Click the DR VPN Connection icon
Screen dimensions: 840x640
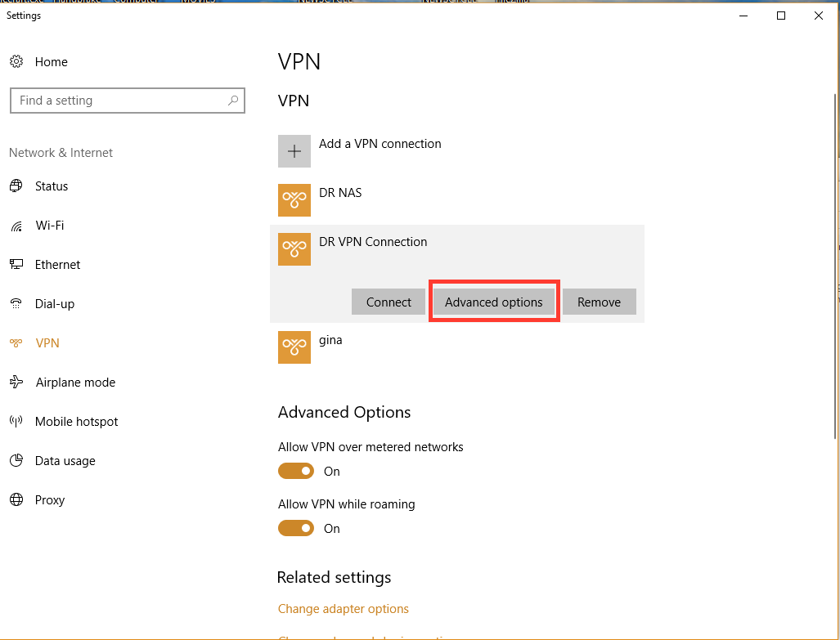pyautogui.click(x=294, y=249)
